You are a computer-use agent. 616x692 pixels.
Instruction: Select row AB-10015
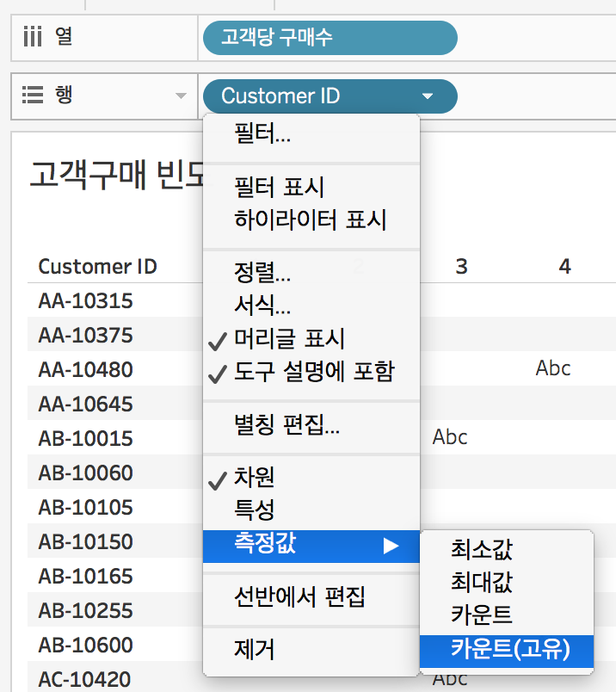tap(86, 439)
